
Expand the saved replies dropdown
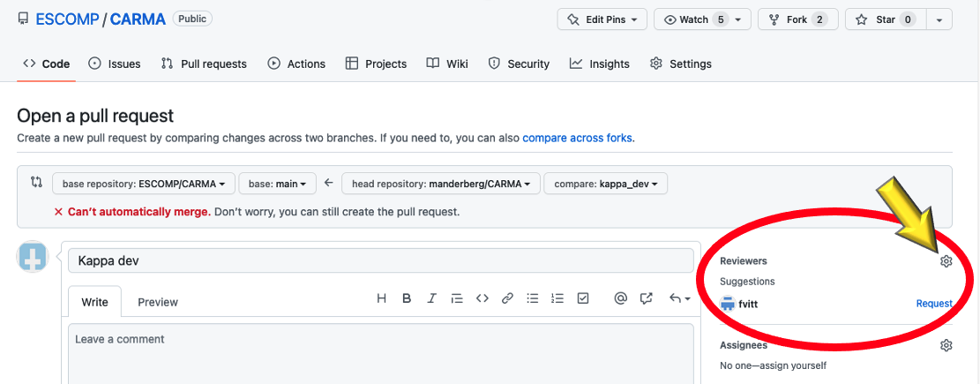click(679, 298)
